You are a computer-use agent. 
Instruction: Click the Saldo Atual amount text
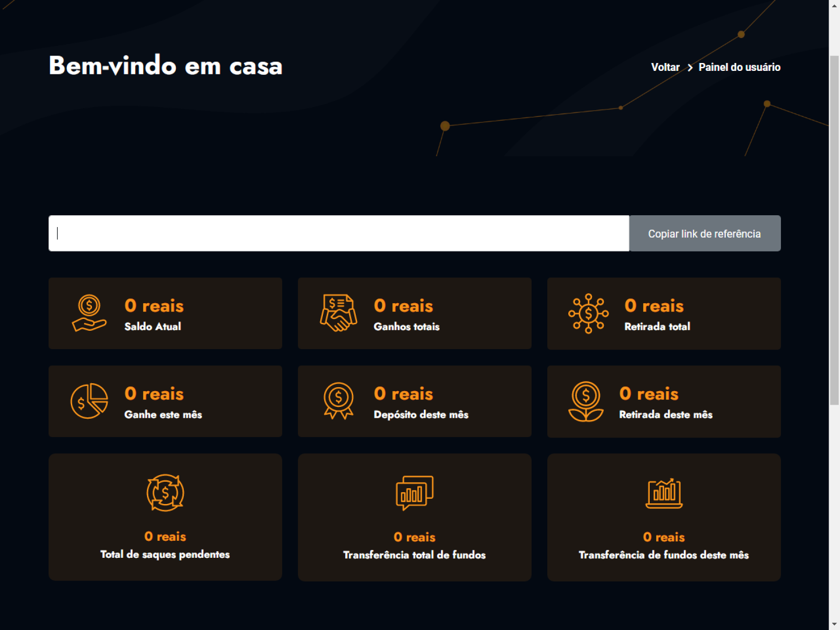click(x=154, y=306)
